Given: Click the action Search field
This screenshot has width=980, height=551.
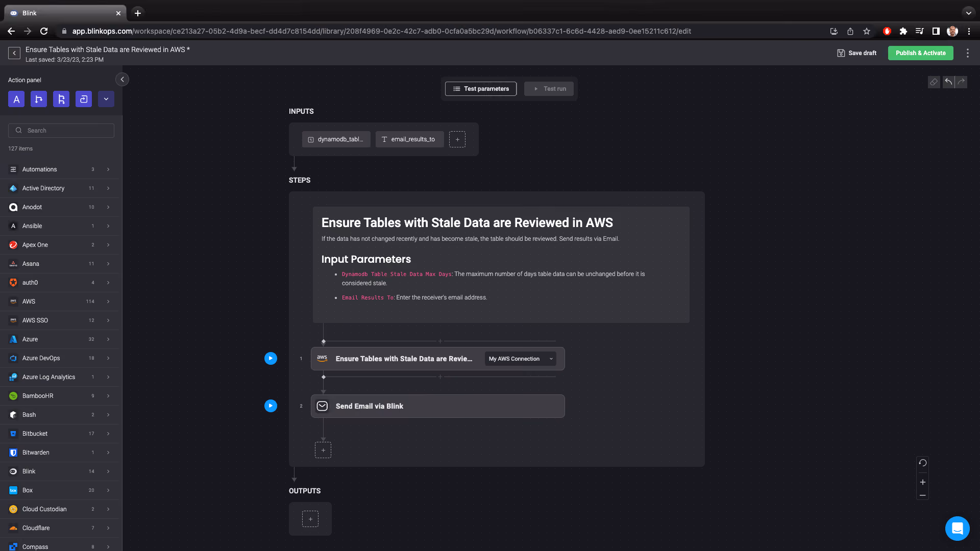Looking at the screenshot, I should [61, 131].
